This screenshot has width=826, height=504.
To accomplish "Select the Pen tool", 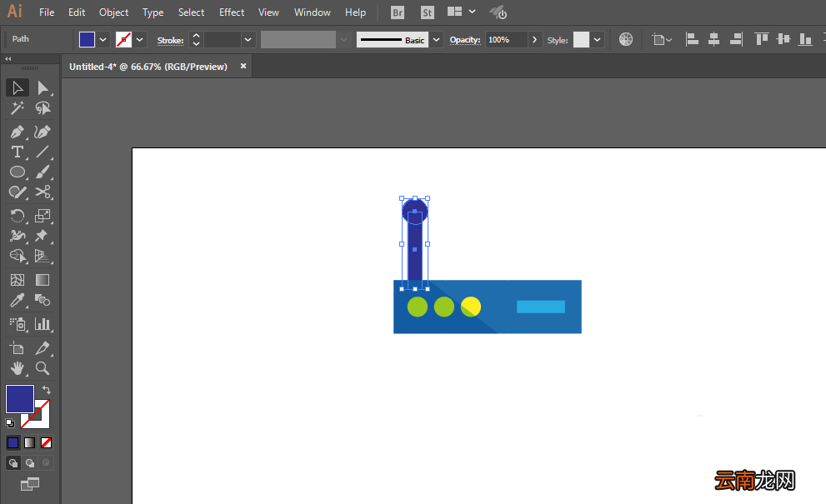I will 18,132.
